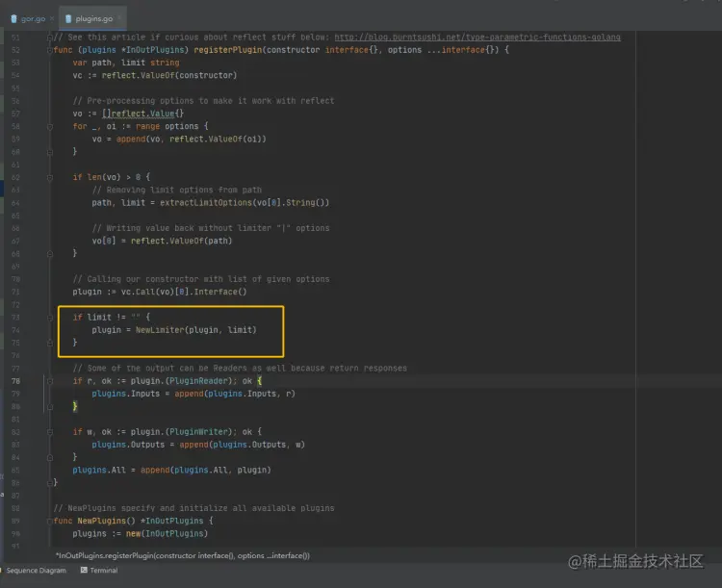
Task: Click the Go file icon on gor.go tab
Action: tap(13, 19)
